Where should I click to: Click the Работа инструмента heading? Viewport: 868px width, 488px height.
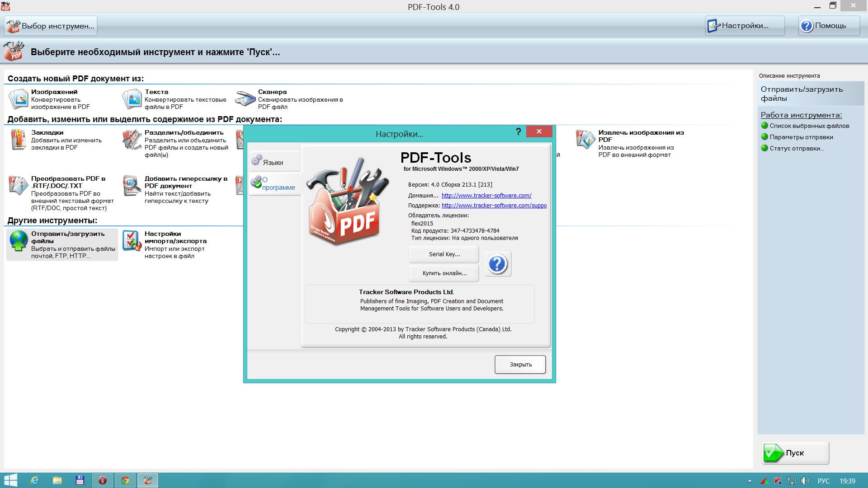tap(801, 115)
